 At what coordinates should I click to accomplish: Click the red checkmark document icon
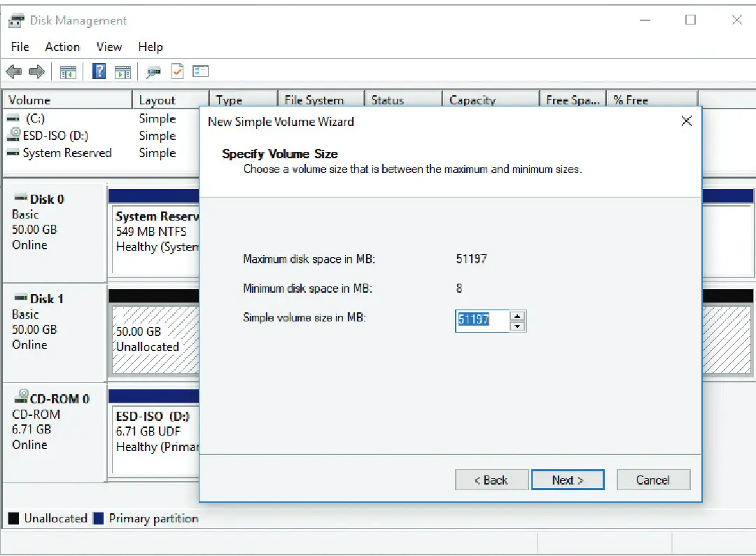(178, 71)
